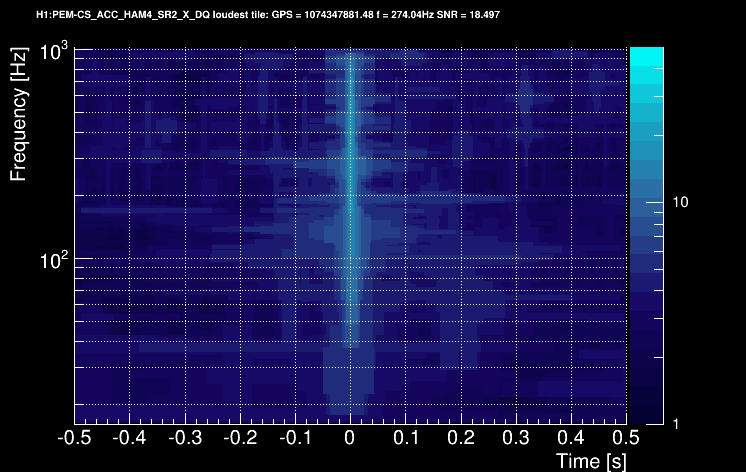
Task: Select the 0 tick label on time axis
Action: click(x=350, y=437)
